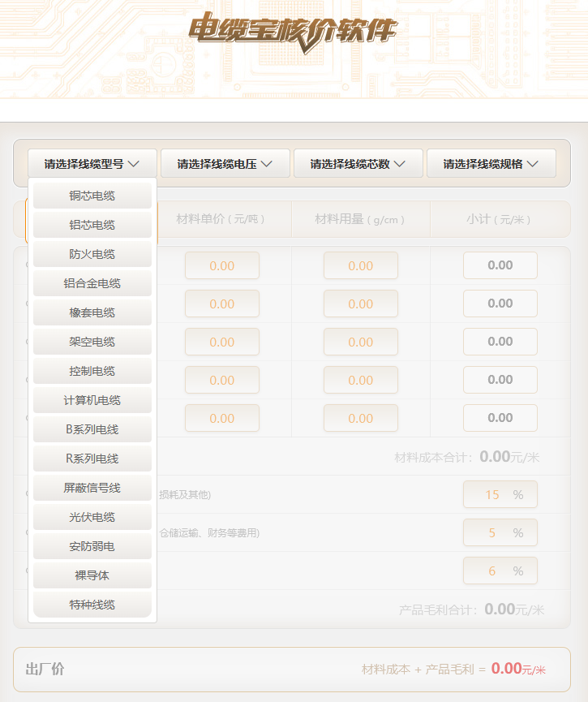Choose 铝芯电缆 cable type

(92, 225)
